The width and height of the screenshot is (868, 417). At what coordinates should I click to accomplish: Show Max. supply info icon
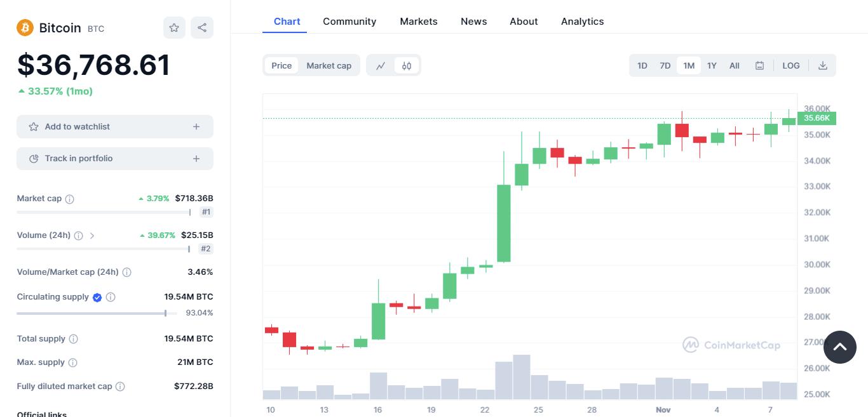[x=72, y=362]
